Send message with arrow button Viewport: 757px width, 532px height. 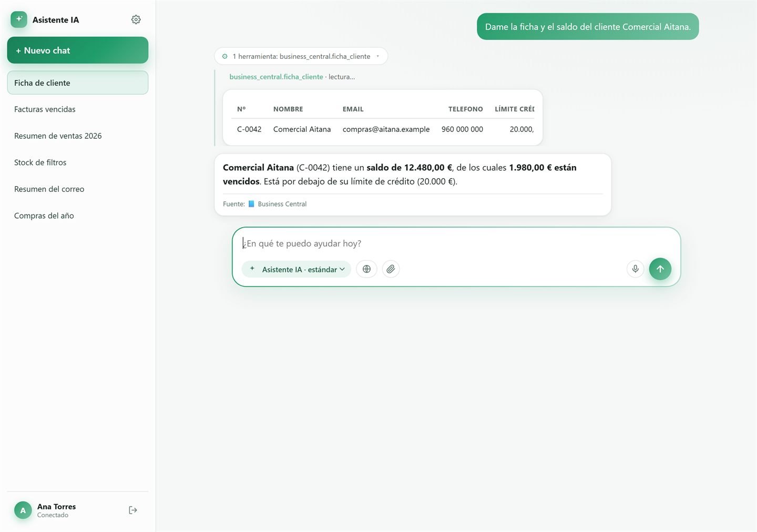click(660, 269)
